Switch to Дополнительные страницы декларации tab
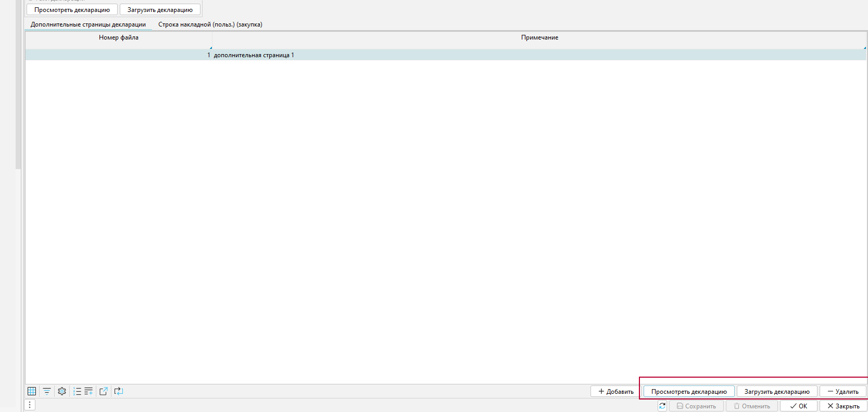This screenshot has height=412, width=868. (x=88, y=24)
